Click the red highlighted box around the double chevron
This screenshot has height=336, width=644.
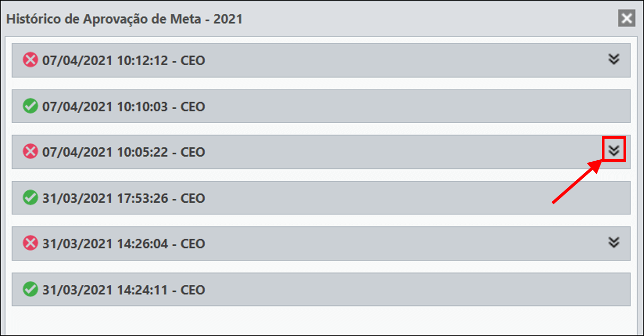tap(614, 149)
